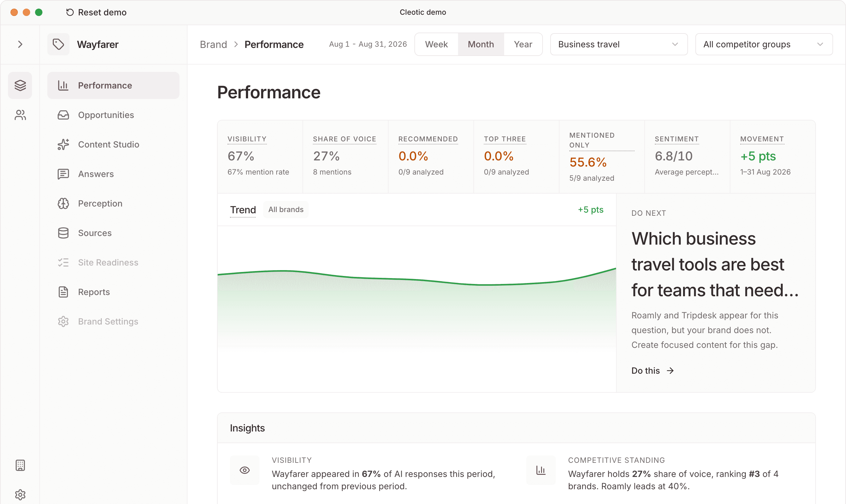
Task: Open the settings gear at bottom rail
Action: (x=20, y=494)
